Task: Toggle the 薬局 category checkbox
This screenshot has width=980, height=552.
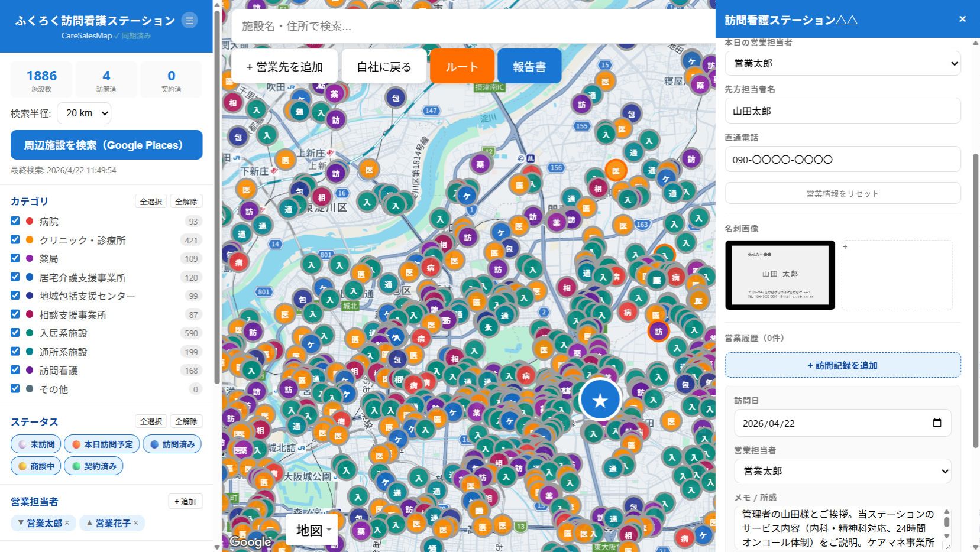Action: 15,258
